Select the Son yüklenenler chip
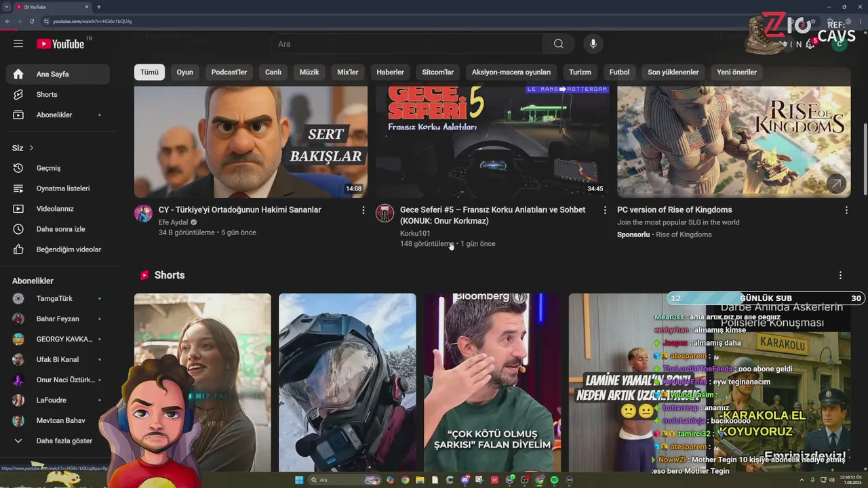Viewport: 868px width, 488px height. click(673, 72)
